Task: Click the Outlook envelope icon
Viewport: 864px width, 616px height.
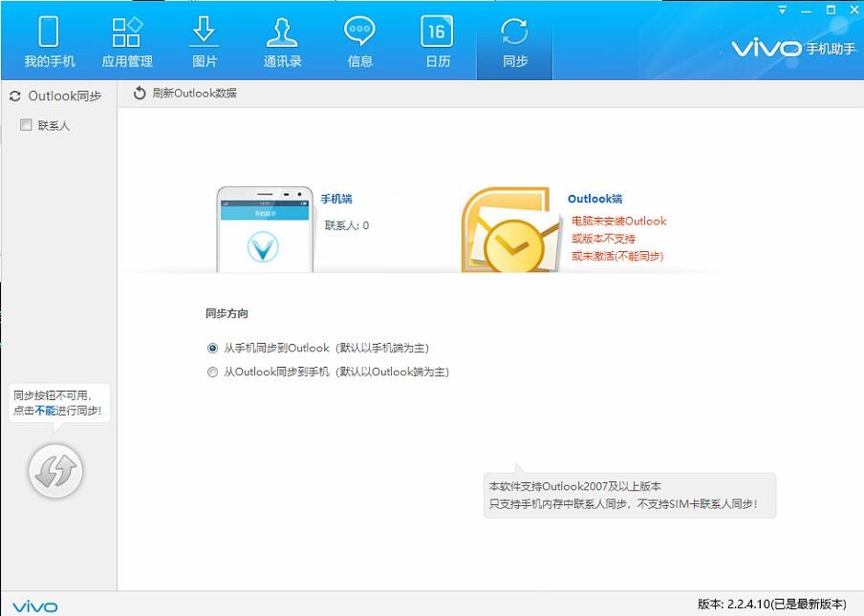Action: 510,230
